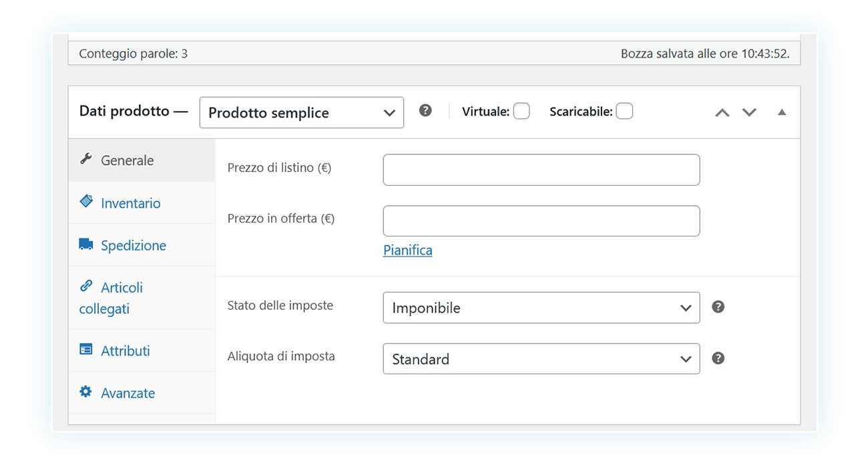Open the Aliquota di imposta dropdown
868x473 pixels.
[541, 359]
